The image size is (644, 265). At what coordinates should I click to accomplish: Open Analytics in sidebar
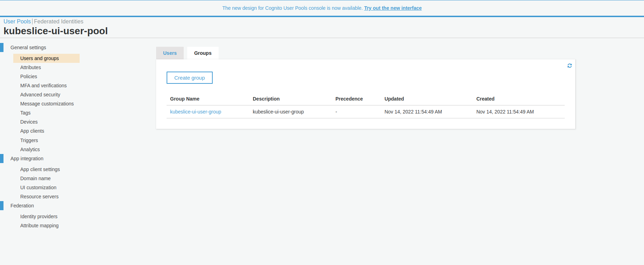pyautogui.click(x=30, y=149)
